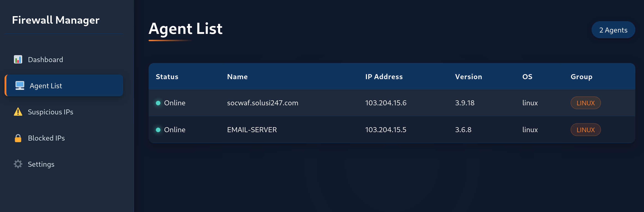Click the LINUX group tag for EMAIL-SERVER
This screenshot has height=212, width=644.
click(x=585, y=130)
